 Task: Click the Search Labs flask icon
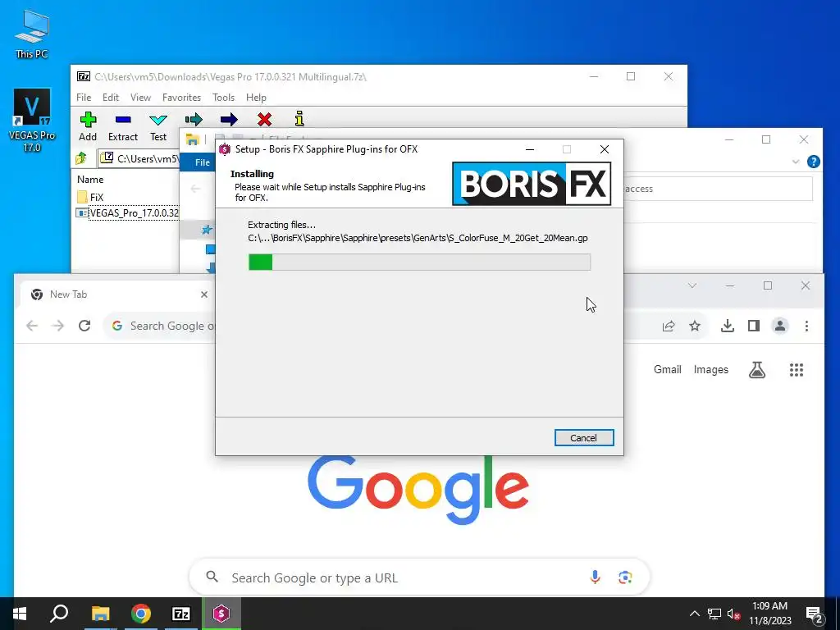coord(757,370)
